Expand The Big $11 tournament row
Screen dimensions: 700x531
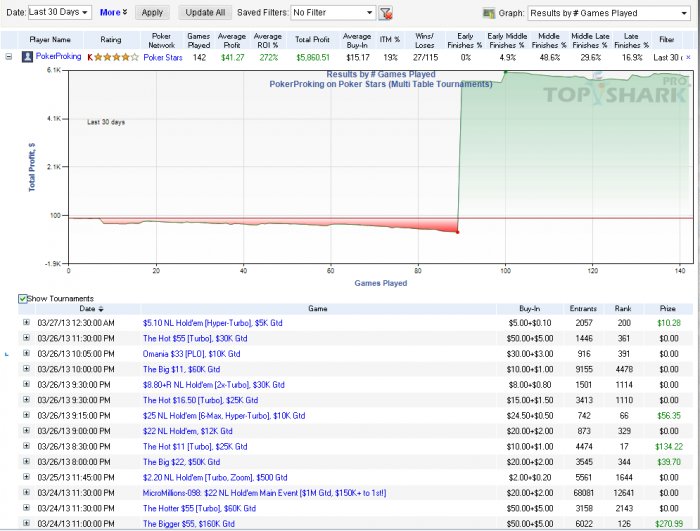[27, 369]
